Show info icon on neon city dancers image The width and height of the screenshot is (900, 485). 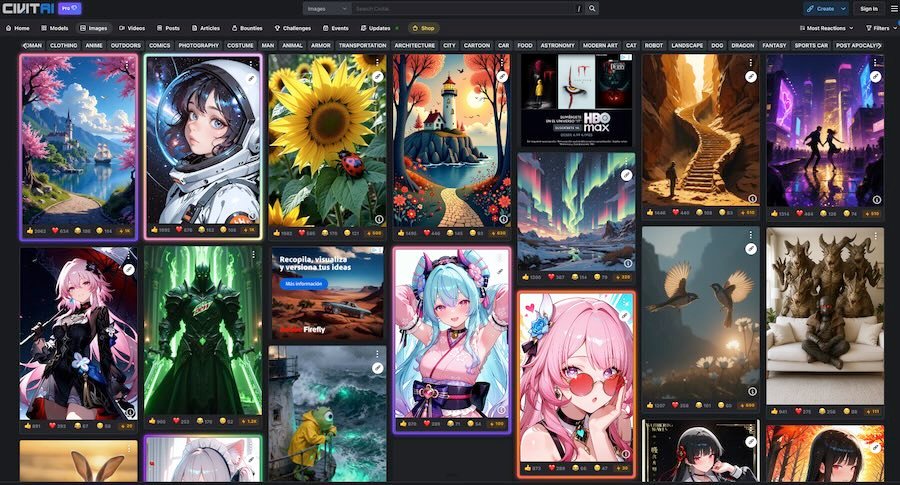click(x=877, y=200)
